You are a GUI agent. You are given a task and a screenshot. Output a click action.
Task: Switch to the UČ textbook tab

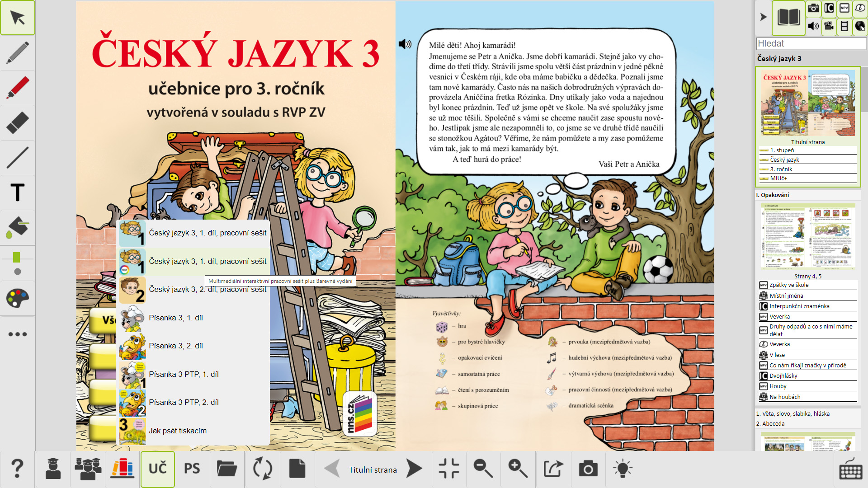157,469
